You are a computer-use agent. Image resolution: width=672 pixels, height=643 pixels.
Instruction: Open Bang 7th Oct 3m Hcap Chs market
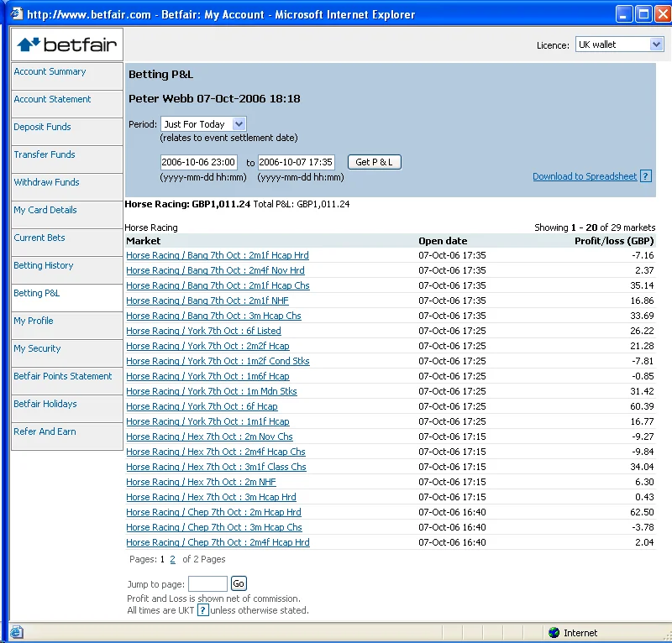(213, 316)
